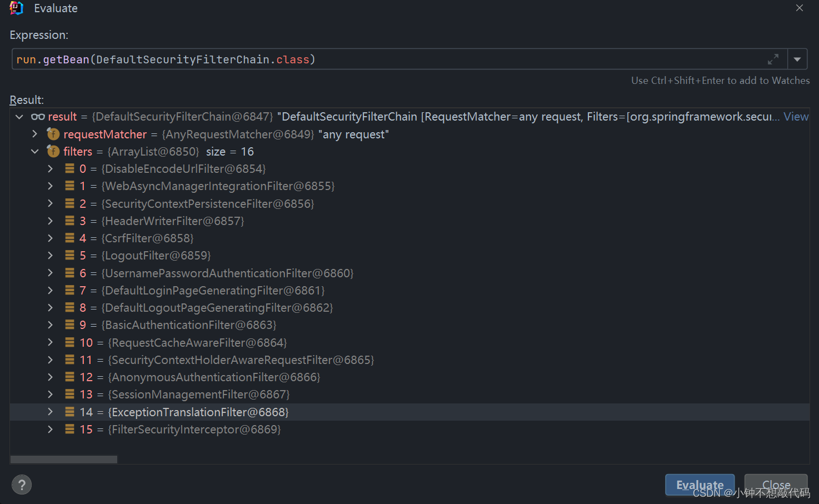Collapse the filters ArrayList node
The width and height of the screenshot is (819, 504).
click(x=35, y=151)
